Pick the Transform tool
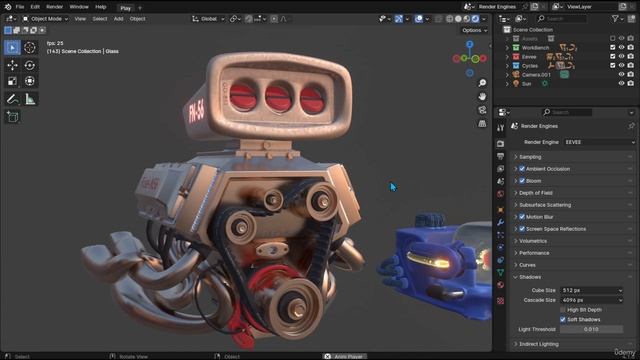Screen dimensions: 640x360 coord(29,81)
